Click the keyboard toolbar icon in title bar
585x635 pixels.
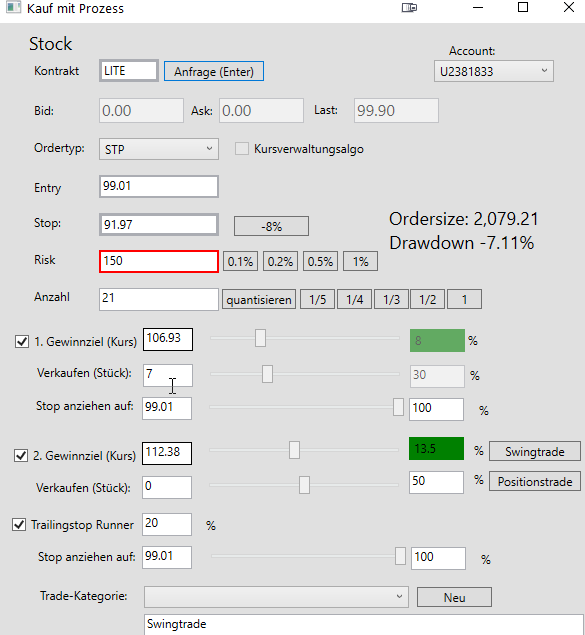[x=409, y=8]
